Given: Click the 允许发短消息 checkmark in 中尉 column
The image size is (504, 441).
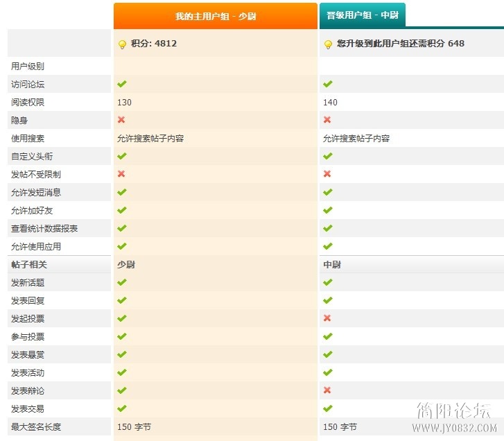Looking at the screenshot, I should click(327, 192).
